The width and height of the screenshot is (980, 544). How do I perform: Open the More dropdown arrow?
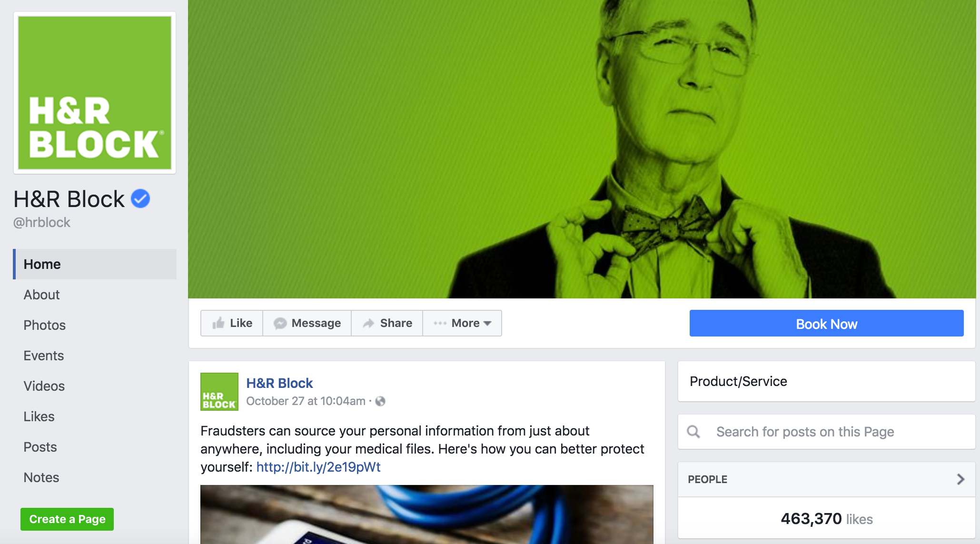click(x=487, y=323)
